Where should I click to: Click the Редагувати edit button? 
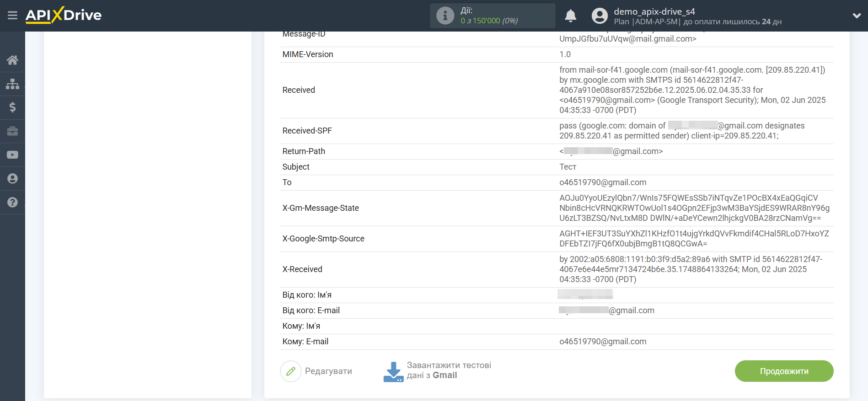click(328, 371)
